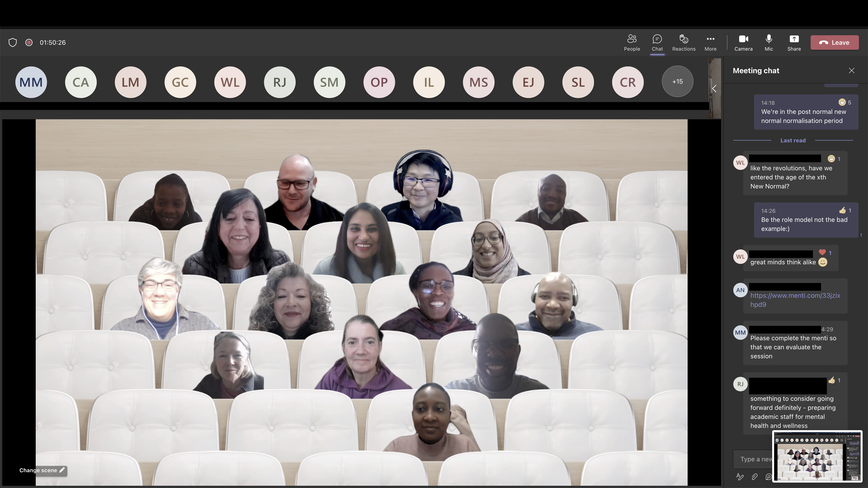Close the Meeting chat panel

[x=851, y=70]
